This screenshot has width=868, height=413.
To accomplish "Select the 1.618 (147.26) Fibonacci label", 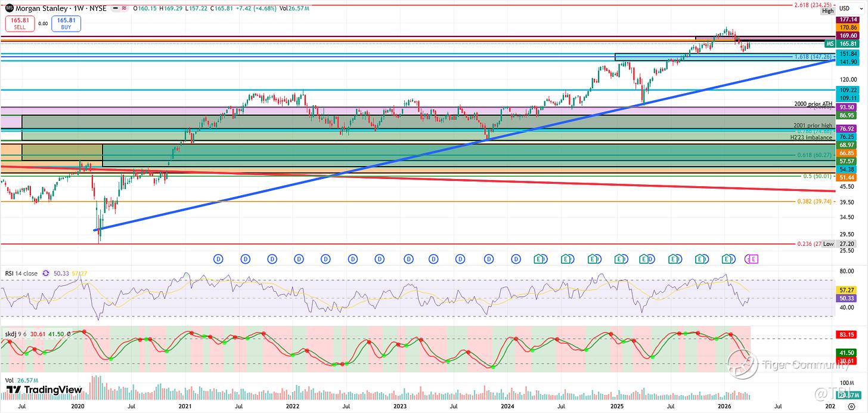I will [x=814, y=57].
